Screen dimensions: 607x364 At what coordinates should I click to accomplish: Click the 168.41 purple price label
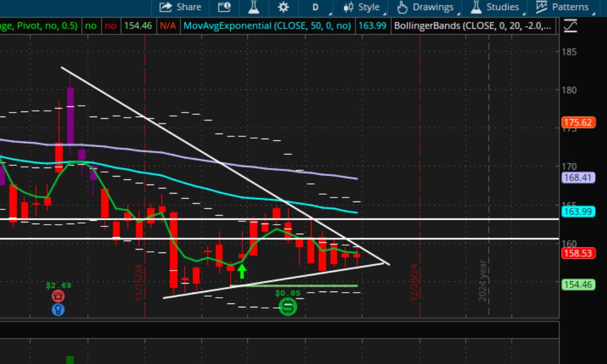[578, 178]
